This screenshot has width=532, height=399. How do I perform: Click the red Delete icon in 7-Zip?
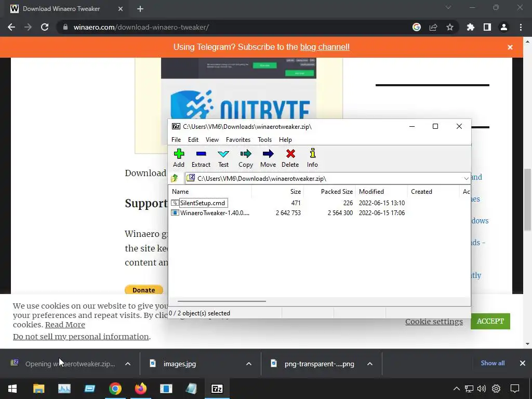[290, 158]
